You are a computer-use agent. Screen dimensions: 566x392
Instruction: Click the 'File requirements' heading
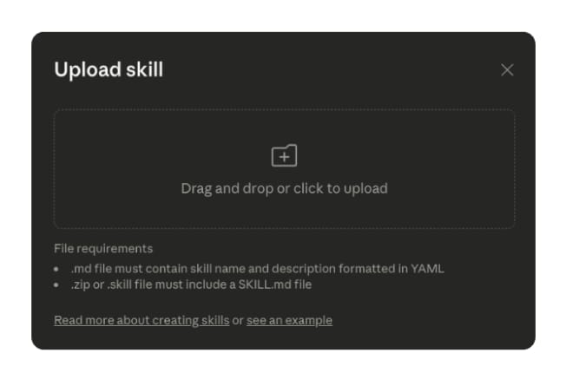click(103, 249)
